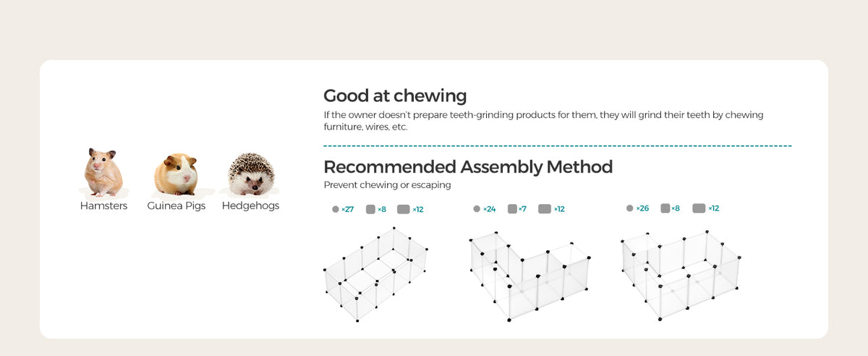
Task: Click the small panel icon ×8 in third layout
Action: (665, 208)
